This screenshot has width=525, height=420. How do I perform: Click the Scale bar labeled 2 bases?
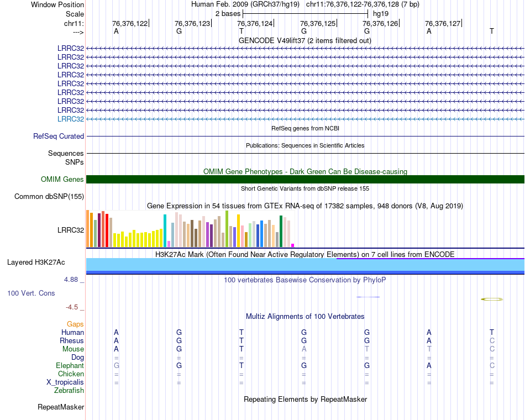pyautogui.click(x=305, y=14)
